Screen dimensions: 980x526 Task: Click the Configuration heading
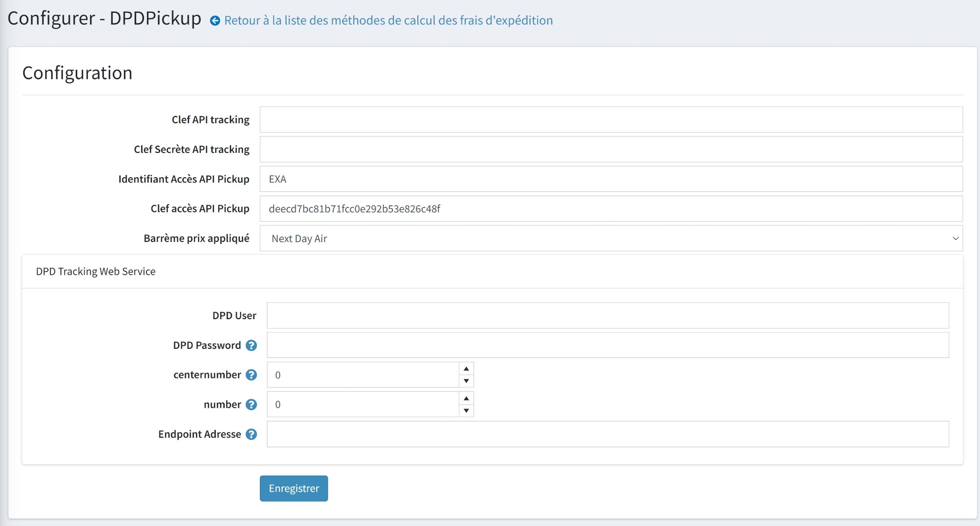point(78,73)
